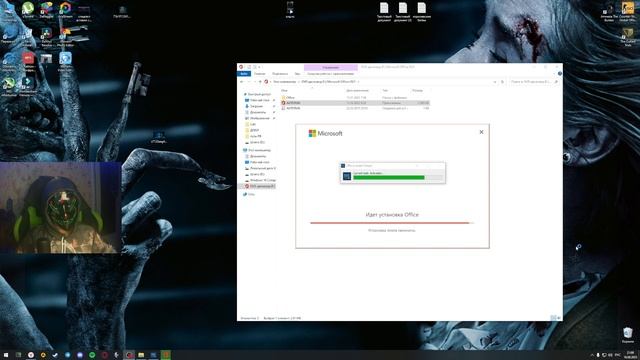
Task: Open the colorful pinwheel desktop shortcut
Action: [x=47, y=9]
